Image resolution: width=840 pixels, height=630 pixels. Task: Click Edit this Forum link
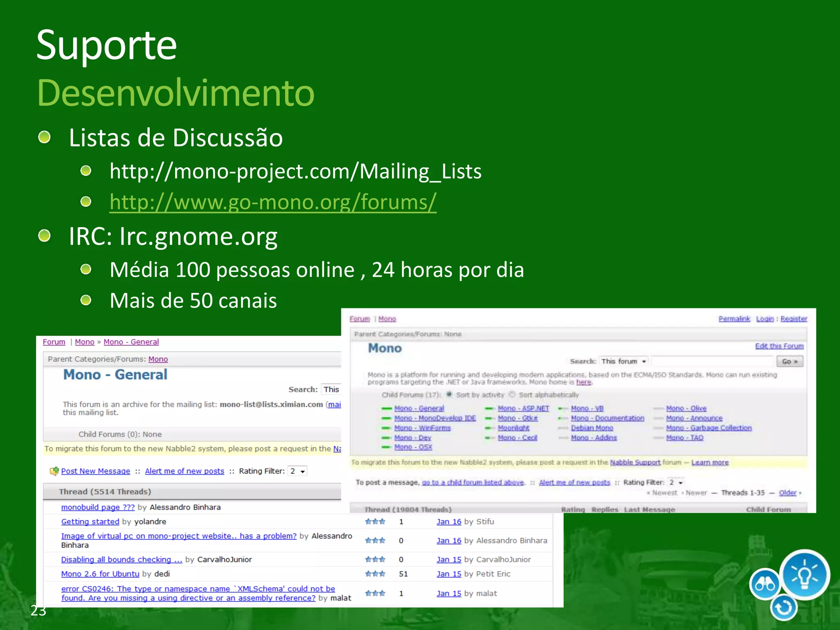pyautogui.click(x=779, y=346)
